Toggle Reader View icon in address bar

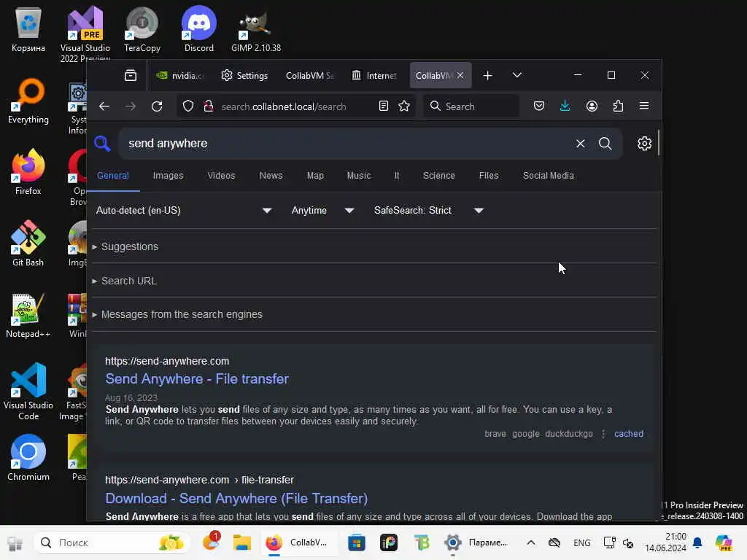click(384, 106)
